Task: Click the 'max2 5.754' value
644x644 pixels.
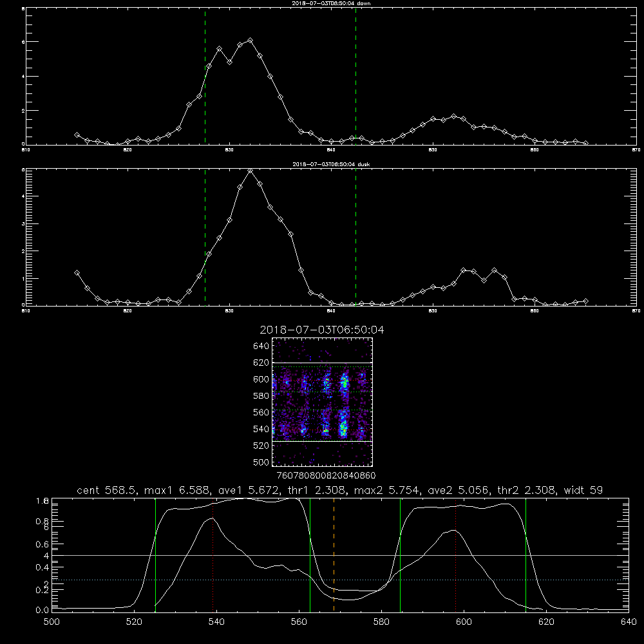Action: [386, 490]
